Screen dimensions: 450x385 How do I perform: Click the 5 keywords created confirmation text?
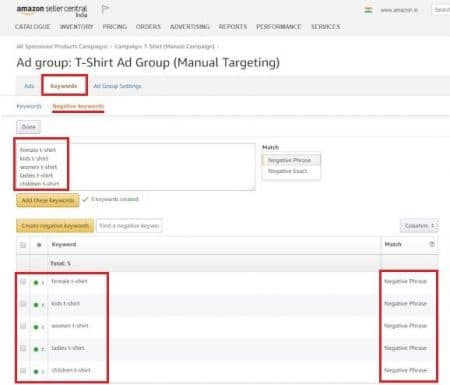point(115,199)
